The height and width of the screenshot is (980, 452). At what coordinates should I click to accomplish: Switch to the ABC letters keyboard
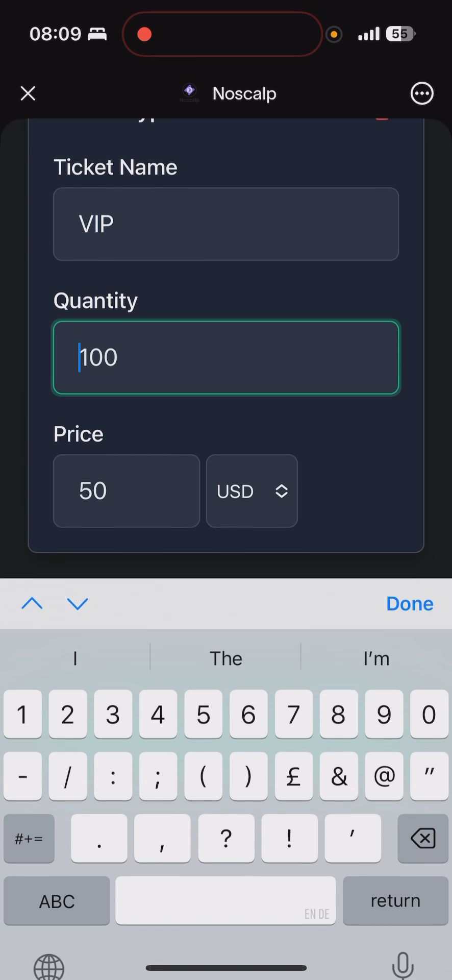(x=57, y=901)
